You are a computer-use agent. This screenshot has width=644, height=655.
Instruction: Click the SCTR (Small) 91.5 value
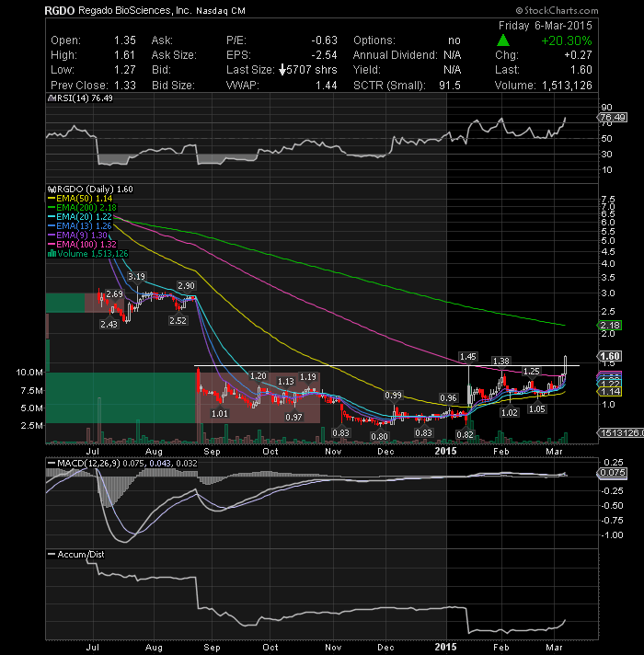[450, 86]
